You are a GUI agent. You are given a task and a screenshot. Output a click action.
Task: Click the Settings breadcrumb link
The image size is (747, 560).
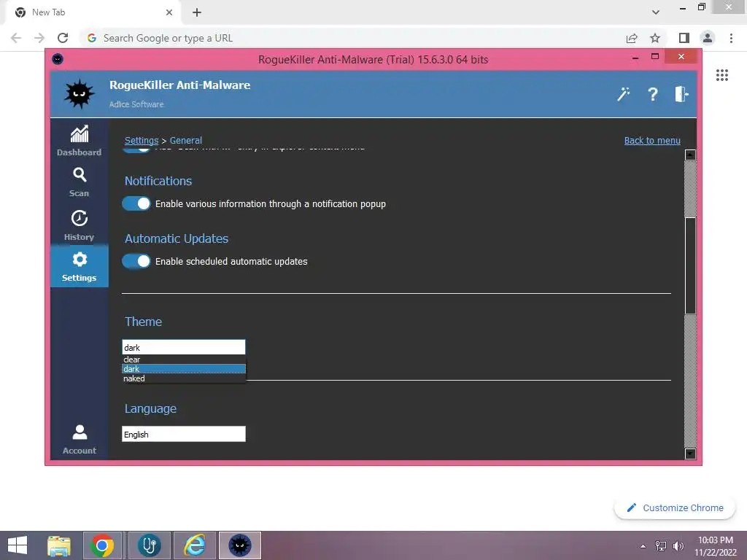pyautogui.click(x=142, y=141)
